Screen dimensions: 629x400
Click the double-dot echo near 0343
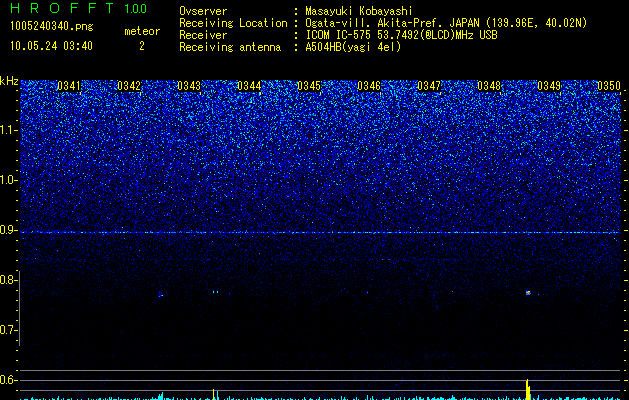tap(215, 292)
